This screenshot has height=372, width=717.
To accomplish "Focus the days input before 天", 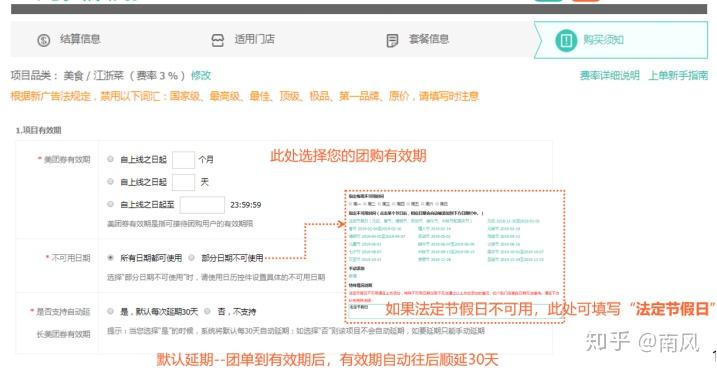I will click(183, 182).
